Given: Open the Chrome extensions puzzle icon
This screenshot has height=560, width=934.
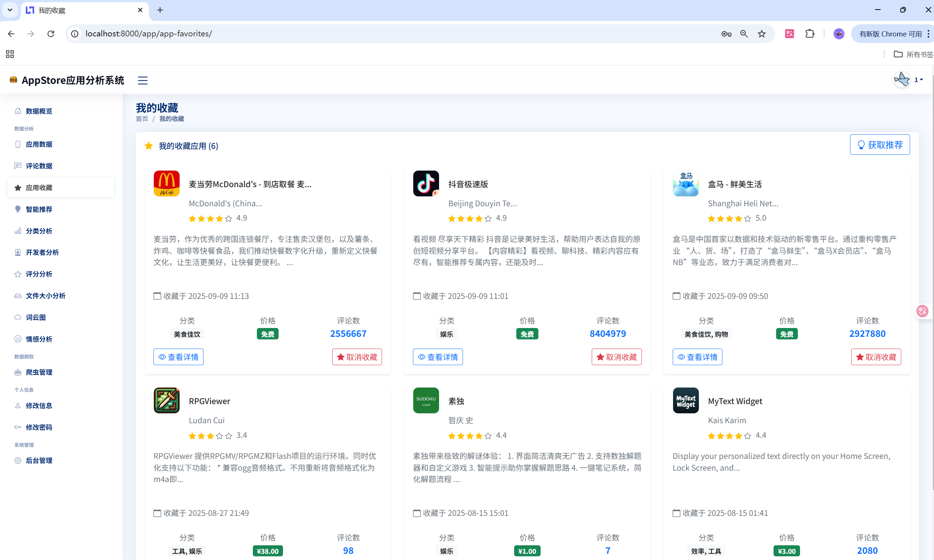Looking at the screenshot, I should click(x=809, y=33).
